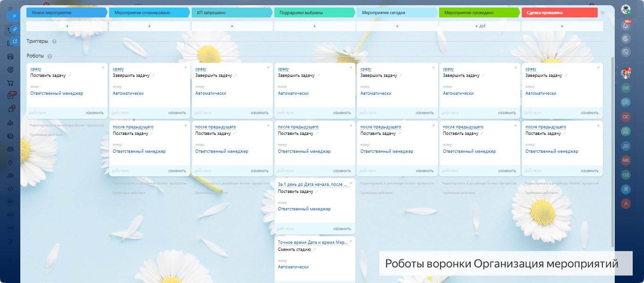Delete the Сменить стадию robot card
Image resolution: width=644 pixels, height=283 pixels.
pos(351,241)
